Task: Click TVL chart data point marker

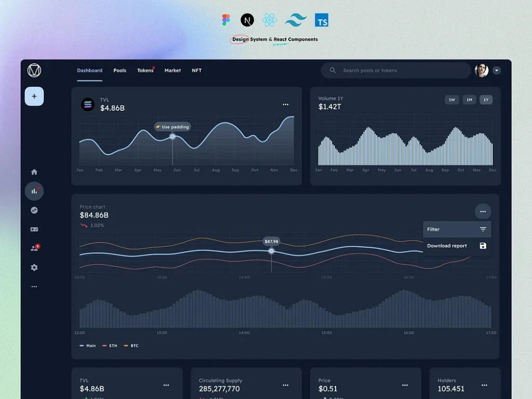Action: click(x=172, y=136)
